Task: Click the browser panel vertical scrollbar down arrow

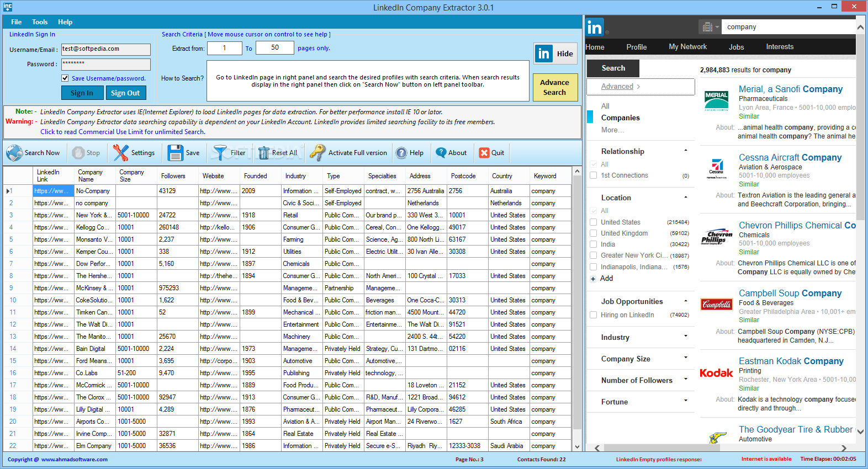Action: 860,432
